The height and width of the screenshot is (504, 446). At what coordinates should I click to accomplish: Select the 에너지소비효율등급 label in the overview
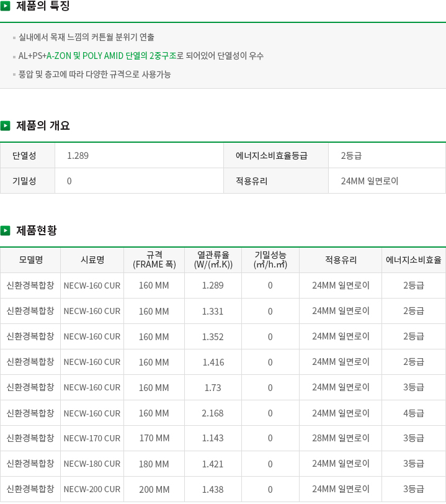click(x=272, y=156)
